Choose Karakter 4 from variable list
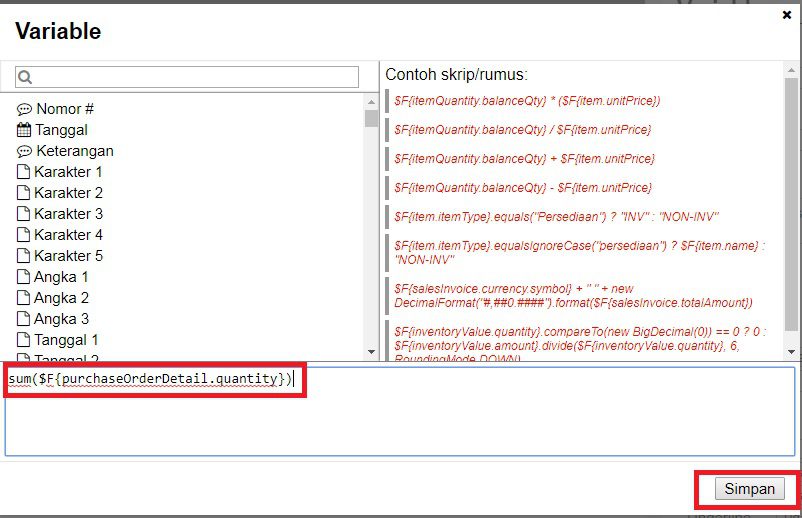 coord(68,235)
